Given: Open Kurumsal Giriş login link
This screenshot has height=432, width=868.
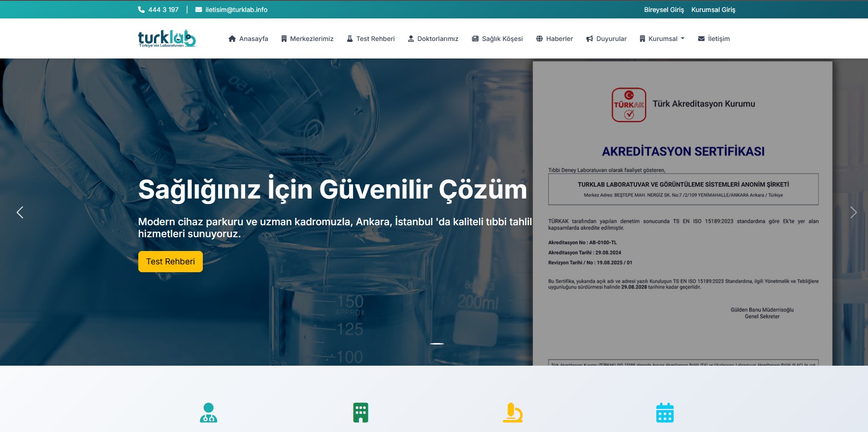Looking at the screenshot, I should [x=713, y=10].
